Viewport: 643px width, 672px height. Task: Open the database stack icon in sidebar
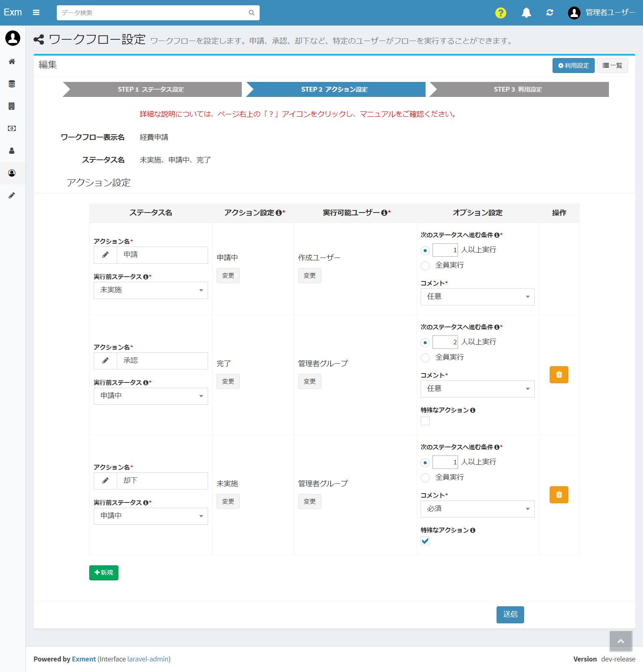pos(12,84)
